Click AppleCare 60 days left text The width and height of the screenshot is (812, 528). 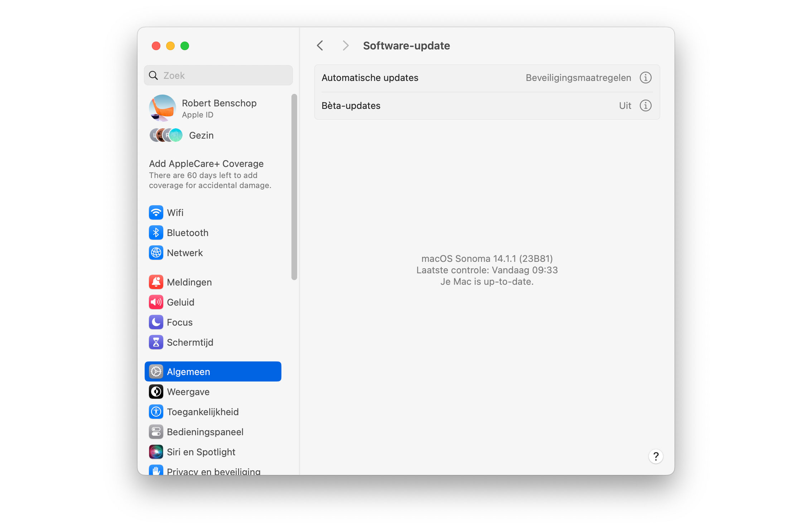tap(210, 180)
